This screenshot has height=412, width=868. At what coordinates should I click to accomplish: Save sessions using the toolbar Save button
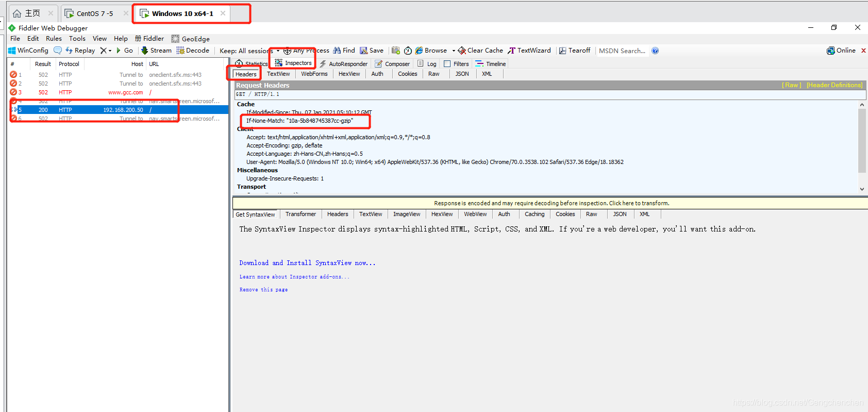pyautogui.click(x=372, y=51)
